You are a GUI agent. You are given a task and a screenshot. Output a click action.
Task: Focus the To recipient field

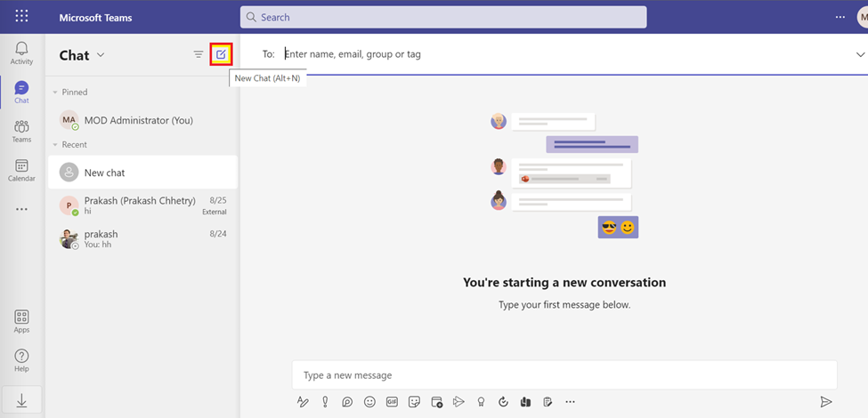tap(564, 54)
